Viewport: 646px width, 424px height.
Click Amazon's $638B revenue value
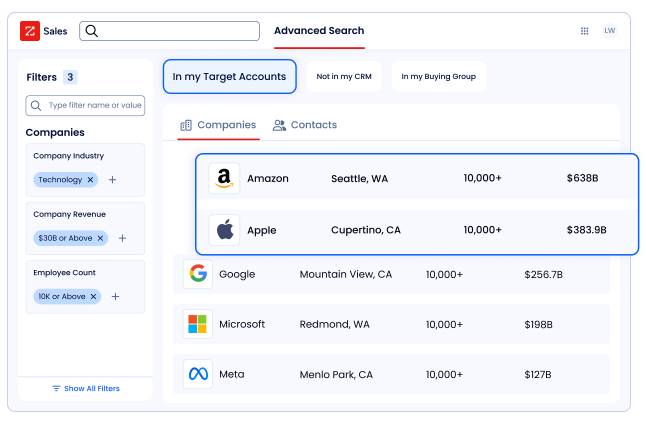(582, 178)
